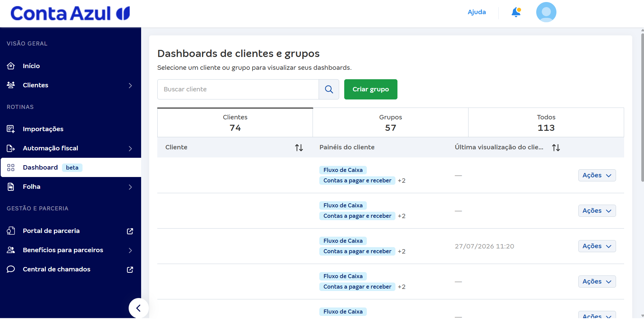Click the Conta Azul logo
This screenshot has width=644, height=324.
70,13
